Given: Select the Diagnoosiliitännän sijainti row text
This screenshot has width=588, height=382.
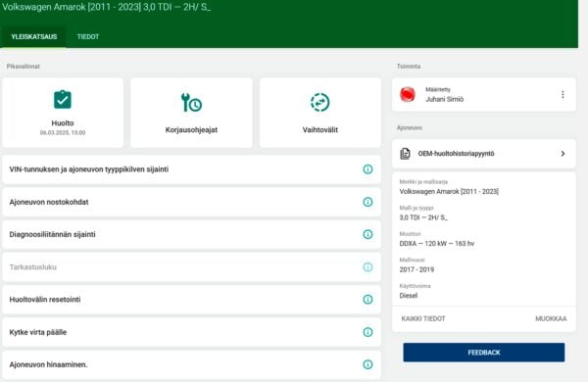Looking at the screenshot, I should point(52,234).
